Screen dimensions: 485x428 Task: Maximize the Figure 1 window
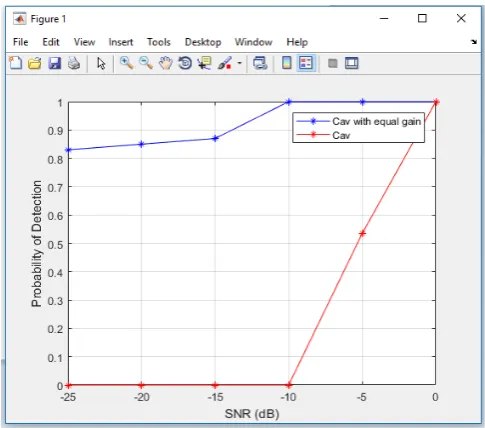[422, 18]
